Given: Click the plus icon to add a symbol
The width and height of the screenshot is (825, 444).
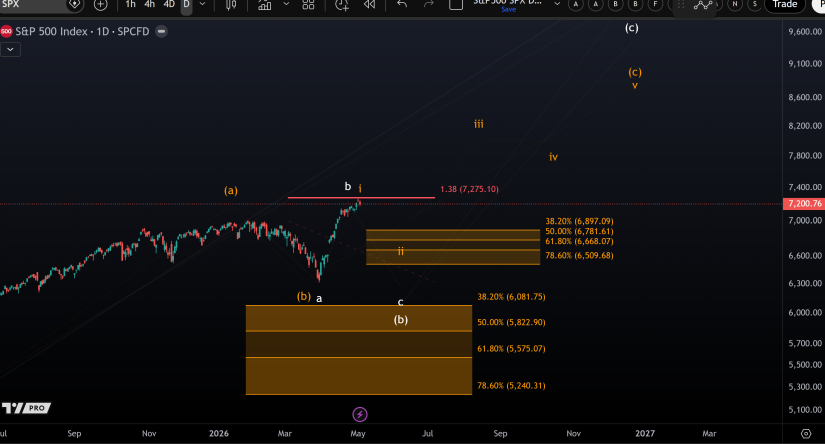Looking at the screenshot, I should 100,5.
